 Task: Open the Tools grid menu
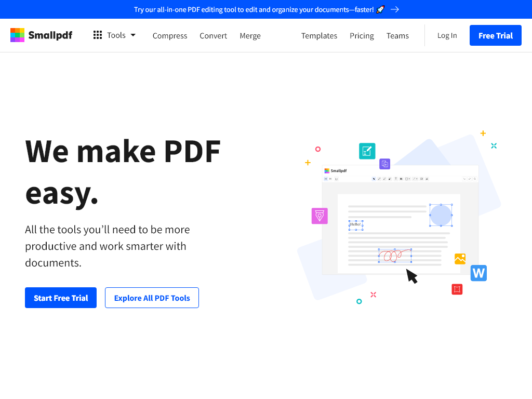tap(114, 35)
